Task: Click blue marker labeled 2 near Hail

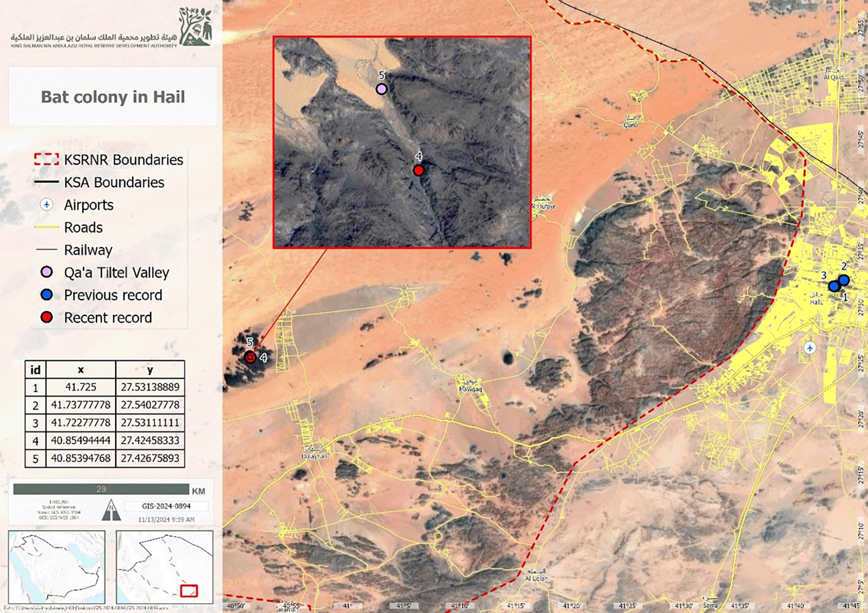Action: pos(843,280)
